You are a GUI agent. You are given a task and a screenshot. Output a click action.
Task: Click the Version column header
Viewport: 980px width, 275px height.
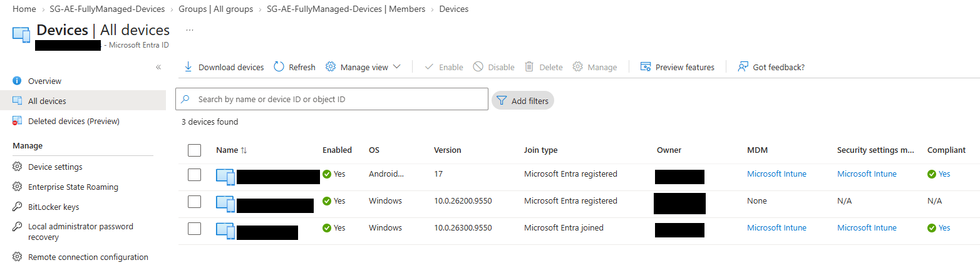tap(447, 150)
